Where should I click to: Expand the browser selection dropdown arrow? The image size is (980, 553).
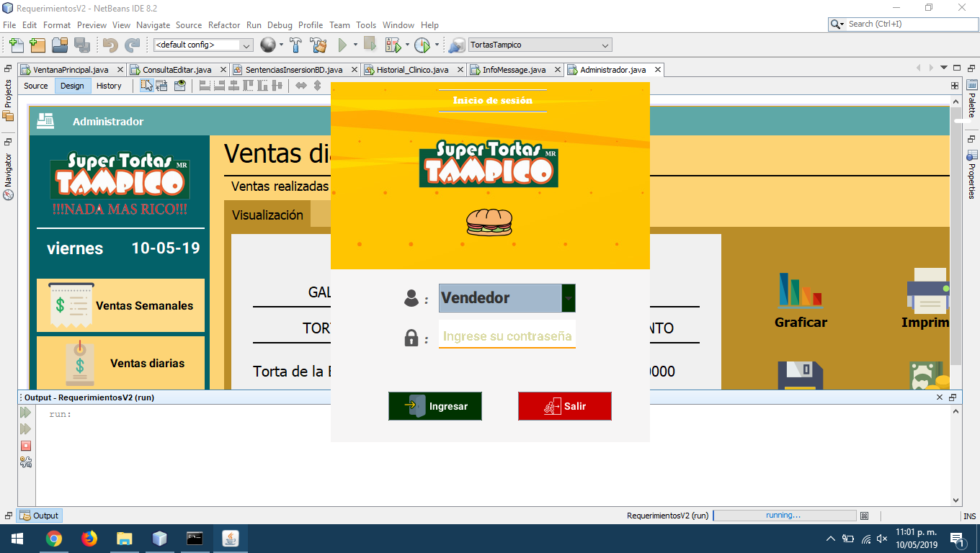pyautogui.click(x=281, y=45)
